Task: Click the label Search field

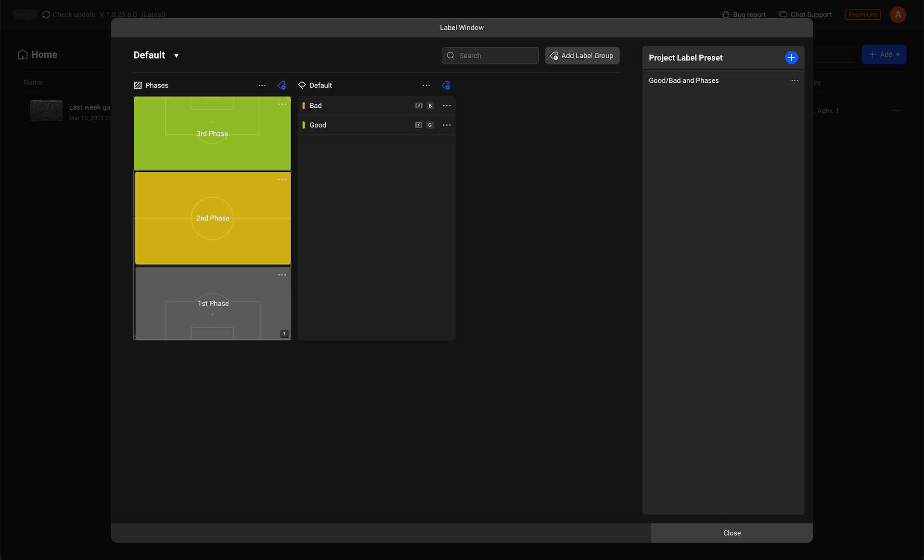Action: coord(490,56)
